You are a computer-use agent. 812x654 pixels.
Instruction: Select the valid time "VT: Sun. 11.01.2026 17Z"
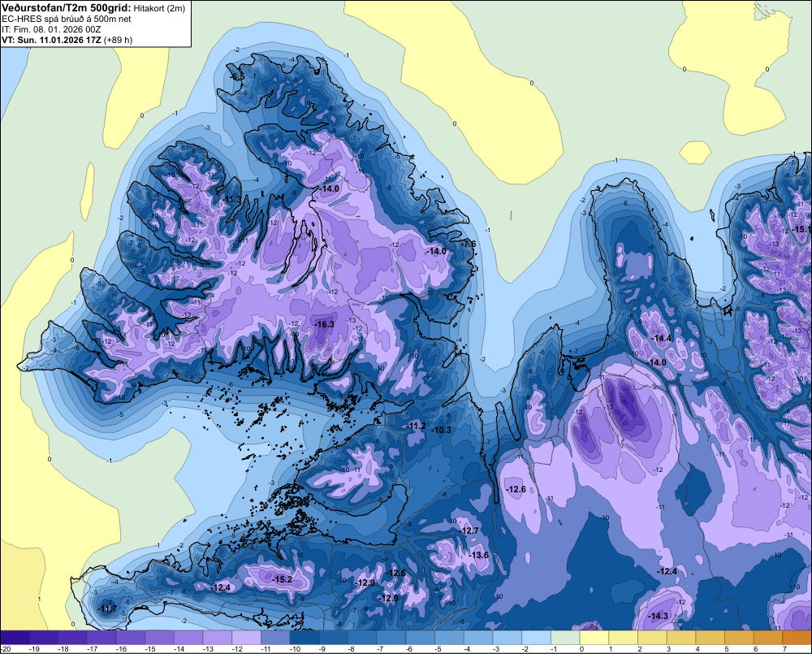tap(52, 40)
